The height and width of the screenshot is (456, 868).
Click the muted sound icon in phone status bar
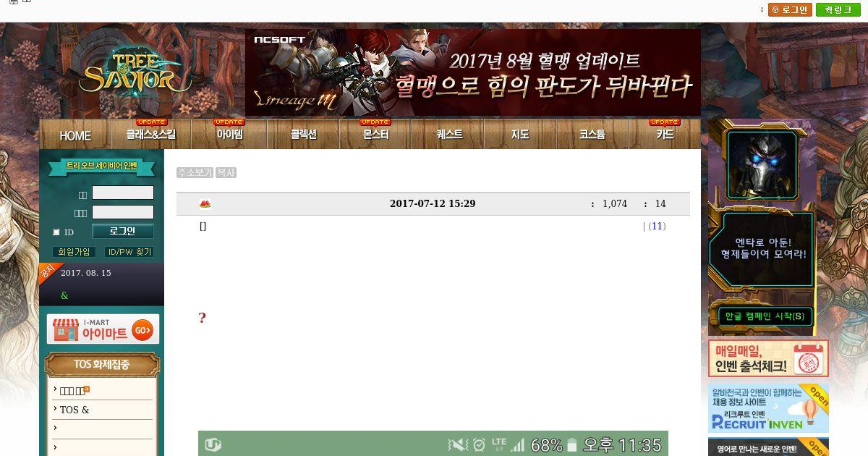pyautogui.click(x=458, y=444)
